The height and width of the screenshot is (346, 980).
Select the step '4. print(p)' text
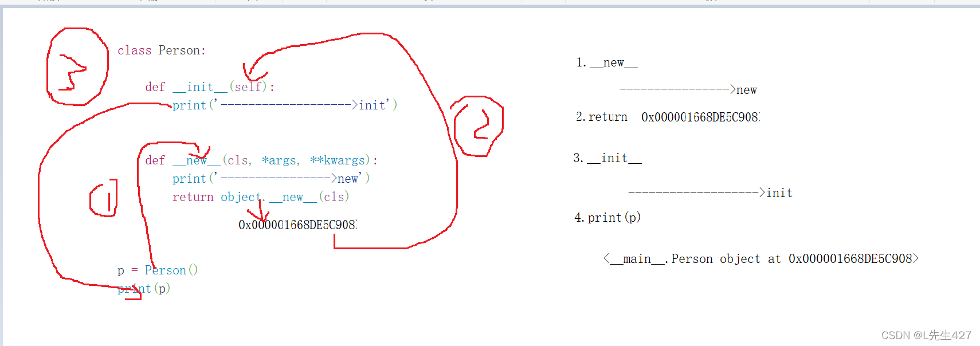(x=607, y=218)
